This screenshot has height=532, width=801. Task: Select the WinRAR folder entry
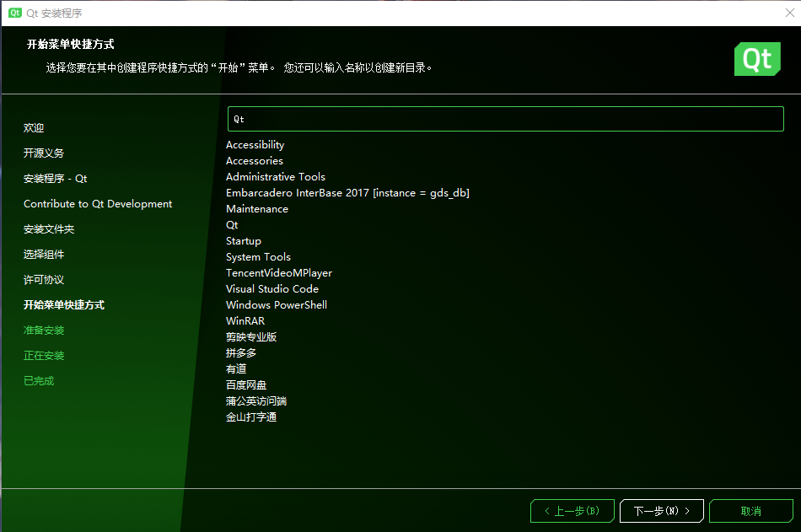point(245,321)
